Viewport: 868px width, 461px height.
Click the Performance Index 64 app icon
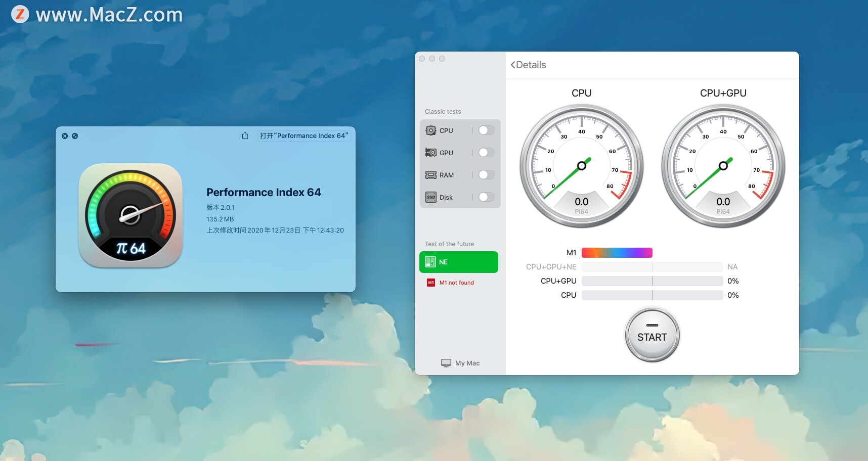[131, 215]
